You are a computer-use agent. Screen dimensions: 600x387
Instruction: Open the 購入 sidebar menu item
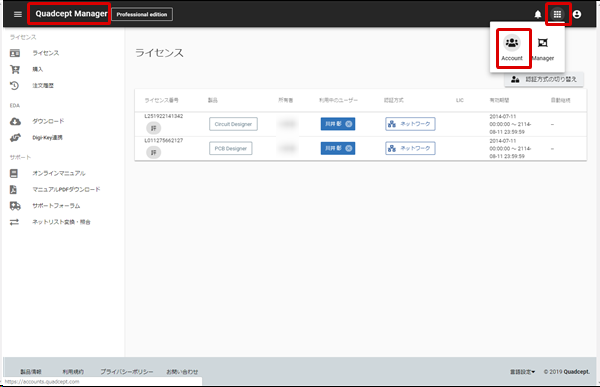[x=38, y=69]
